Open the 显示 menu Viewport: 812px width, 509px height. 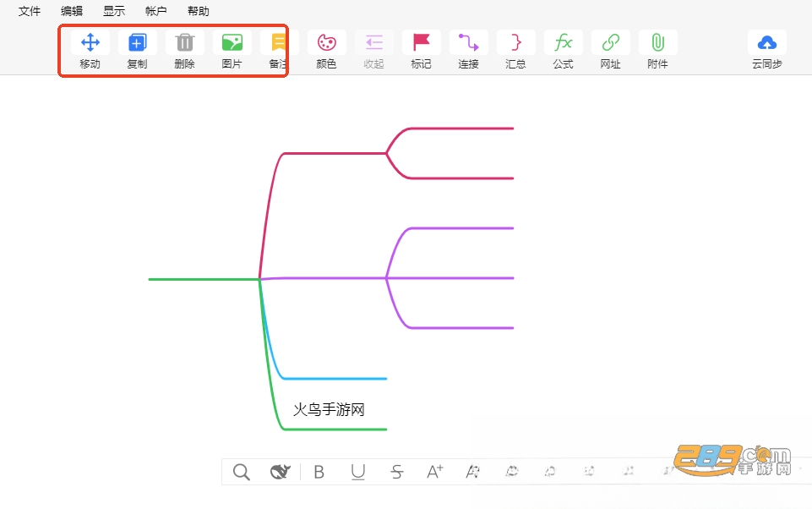pyautogui.click(x=114, y=11)
